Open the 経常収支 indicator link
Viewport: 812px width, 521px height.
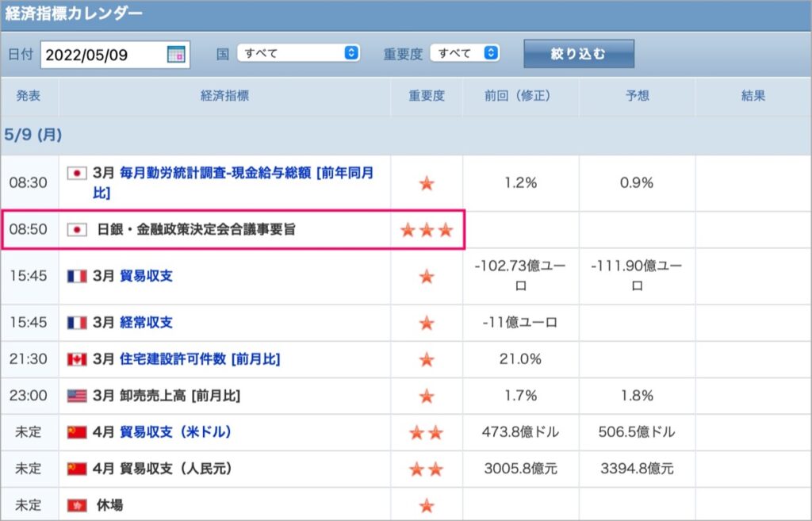click(146, 323)
